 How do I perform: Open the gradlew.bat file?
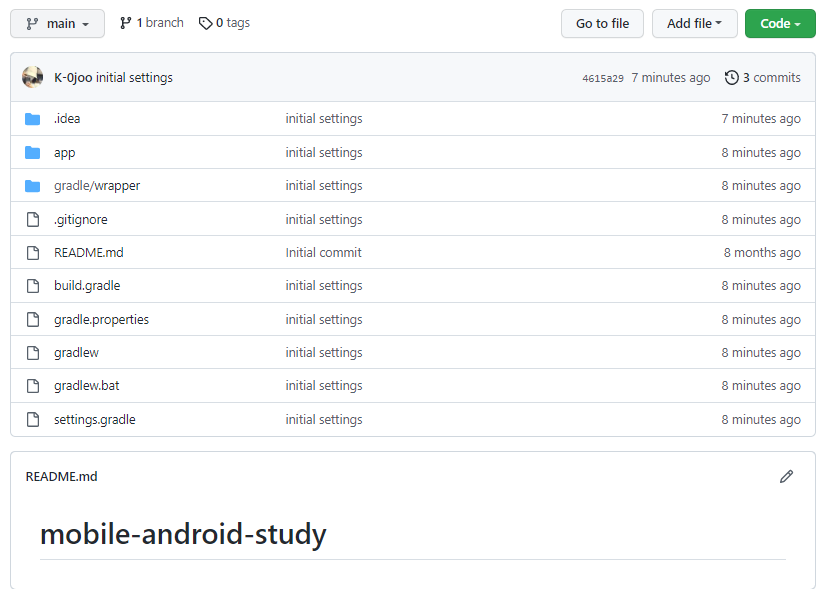coord(86,385)
